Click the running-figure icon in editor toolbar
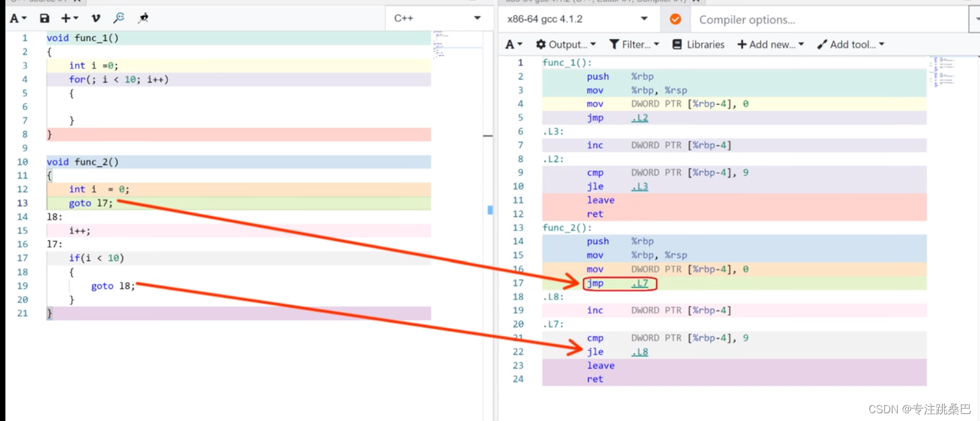 pos(143,19)
